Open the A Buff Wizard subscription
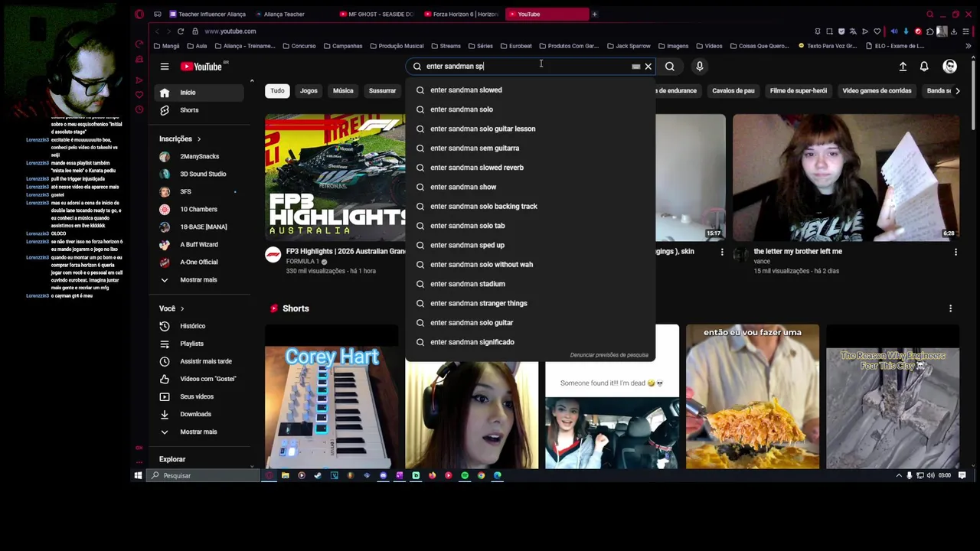Viewport: 980px width, 551px height. 201,244
